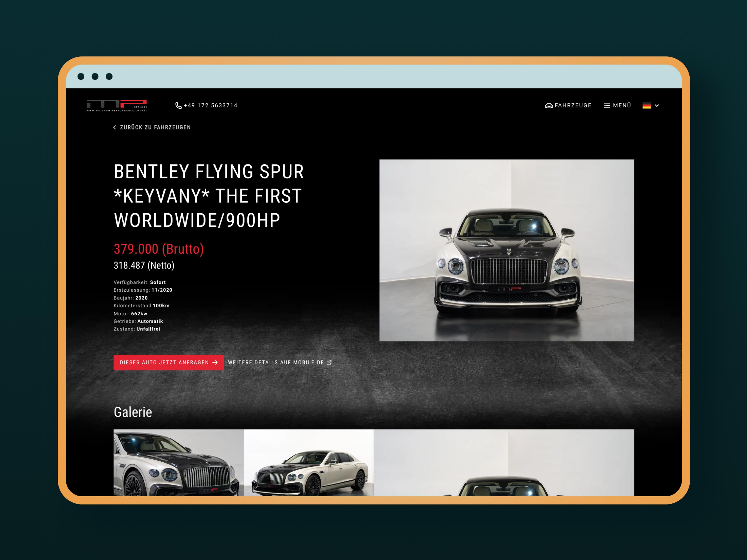Click the hamburger menu icon
This screenshot has width=747, height=560.
point(607,106)
